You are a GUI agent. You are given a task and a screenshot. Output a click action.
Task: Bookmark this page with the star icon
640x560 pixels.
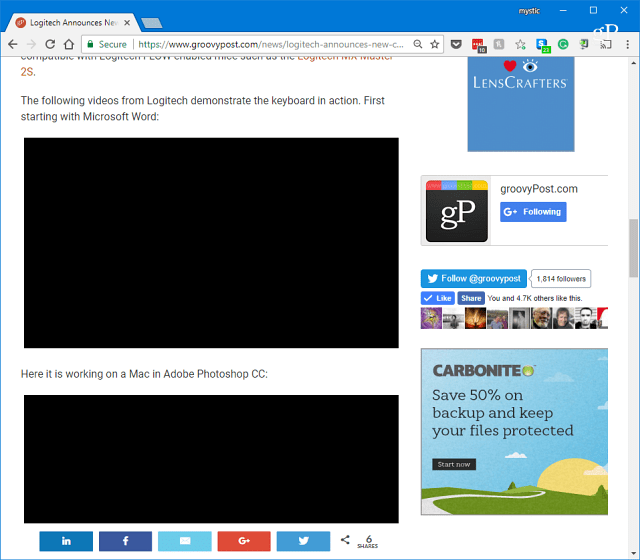pos(435,44)
